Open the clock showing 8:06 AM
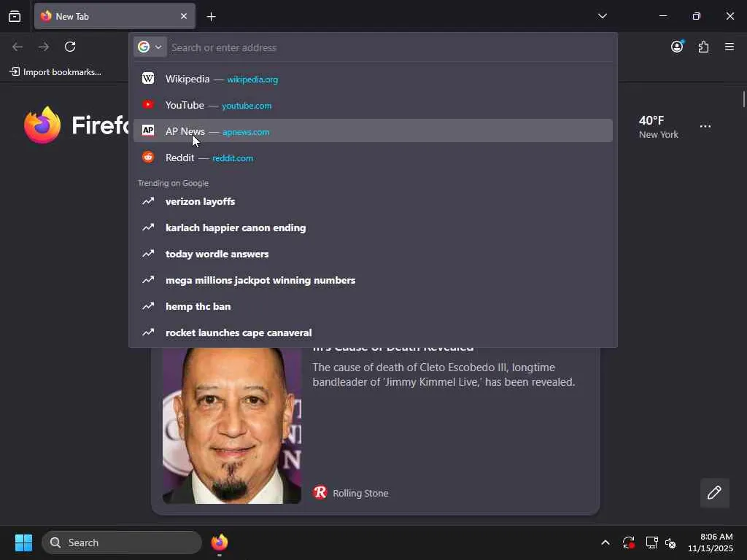The height and width of the screenshot is (560, 747). [711, 542]
